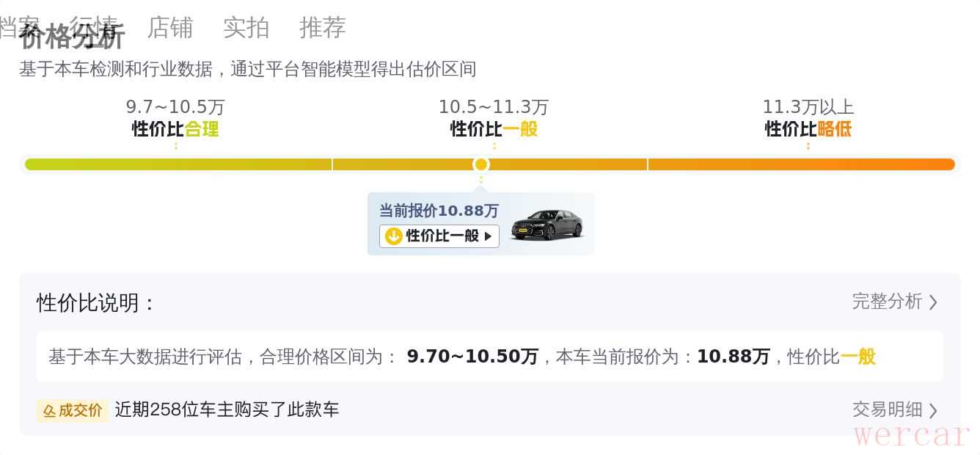
Task: Expand 交易明细 chevron arrow
Action: (933, 410)
